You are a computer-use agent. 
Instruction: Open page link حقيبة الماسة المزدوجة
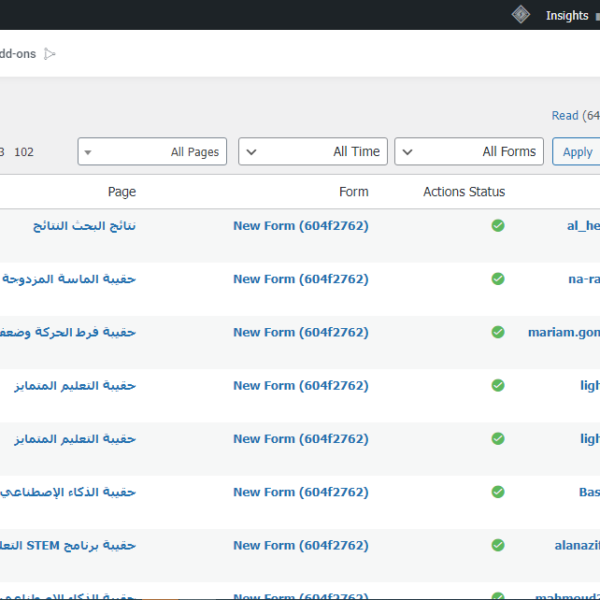click(x=69, y=279)
